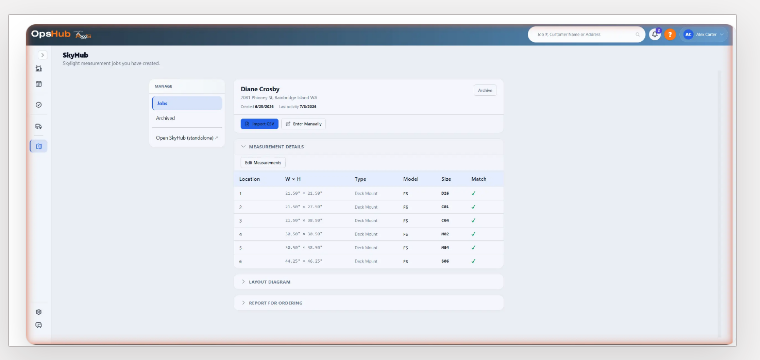Click the Archive button for Diane Crosby
The width and height of the screenshot is (760, 360).
click(485, 91)
